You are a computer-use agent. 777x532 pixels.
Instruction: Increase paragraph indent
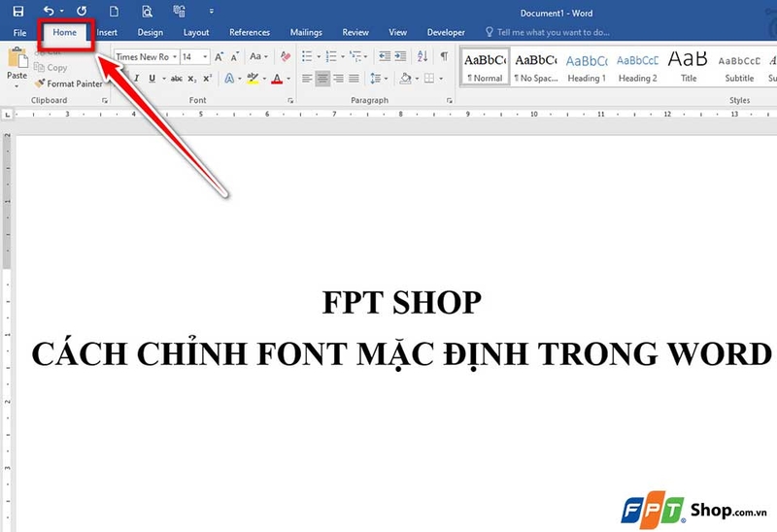coord(400,56)
